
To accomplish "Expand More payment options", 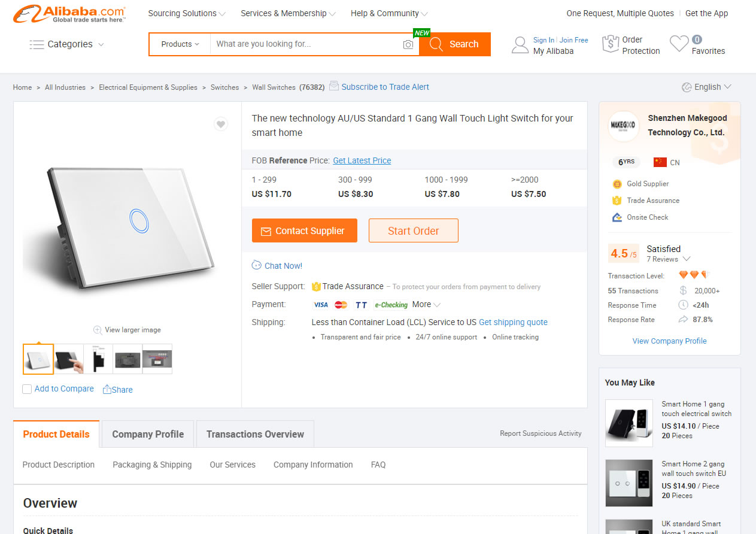I will (x=426, y=304).
